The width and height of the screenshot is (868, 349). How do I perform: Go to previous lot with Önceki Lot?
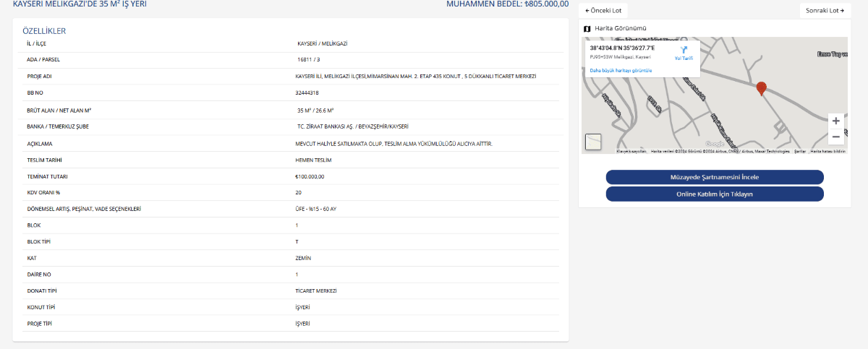[603, 11]
